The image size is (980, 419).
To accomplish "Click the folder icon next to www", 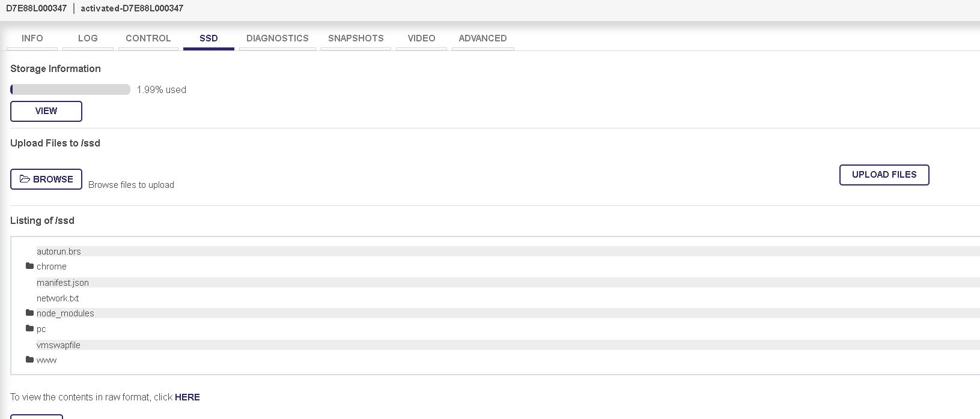I will (29, 360).
